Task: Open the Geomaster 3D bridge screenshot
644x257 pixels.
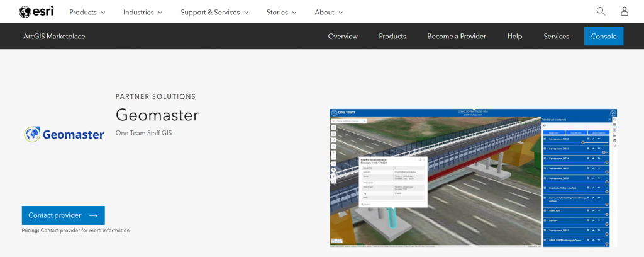Action: pyautogui.click(x=473, y=178)
